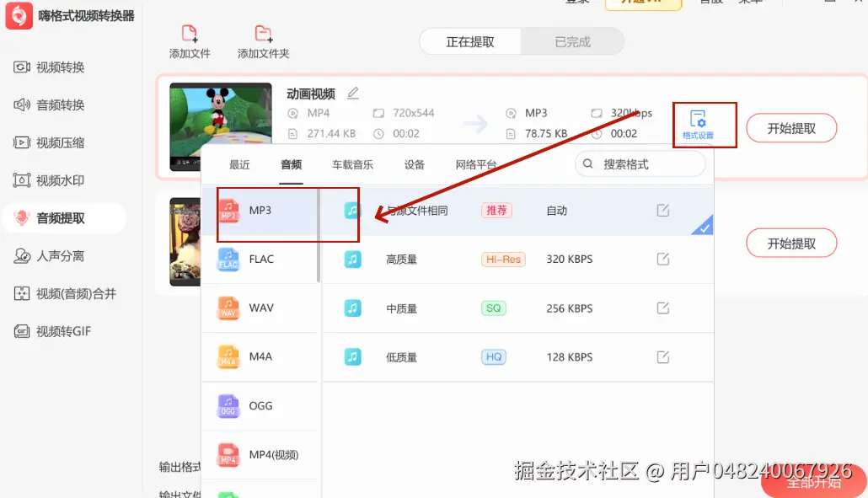Image resolution: width=868 pixels, height=498 pixels.
Task: Click the format list scrollbar
Action: 319,235
